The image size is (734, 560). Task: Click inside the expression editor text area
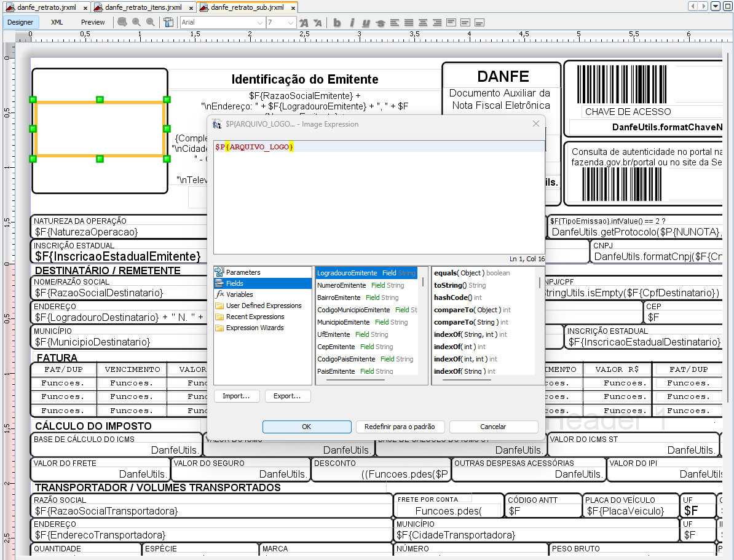tap(379, 197)
